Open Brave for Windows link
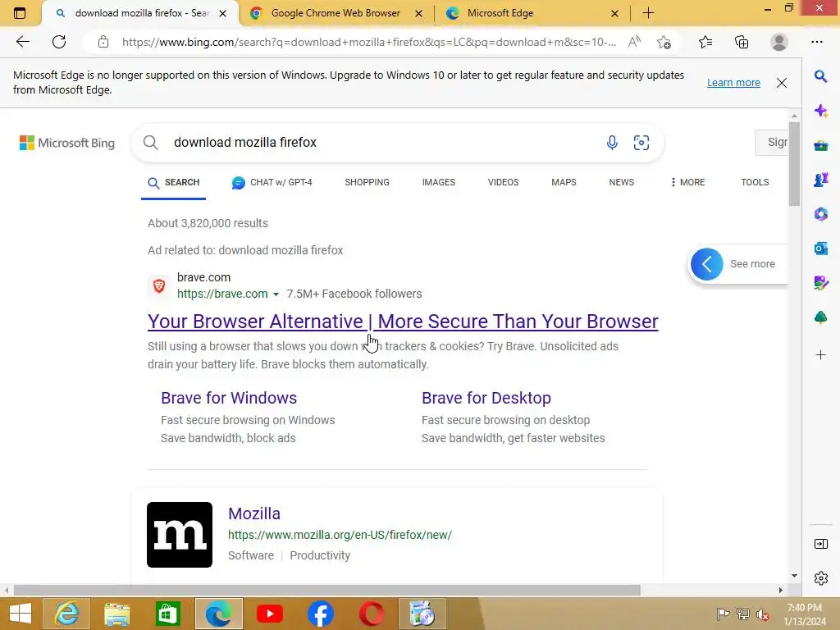The height and width of the screenshot is (630, 840). point(229,398)
